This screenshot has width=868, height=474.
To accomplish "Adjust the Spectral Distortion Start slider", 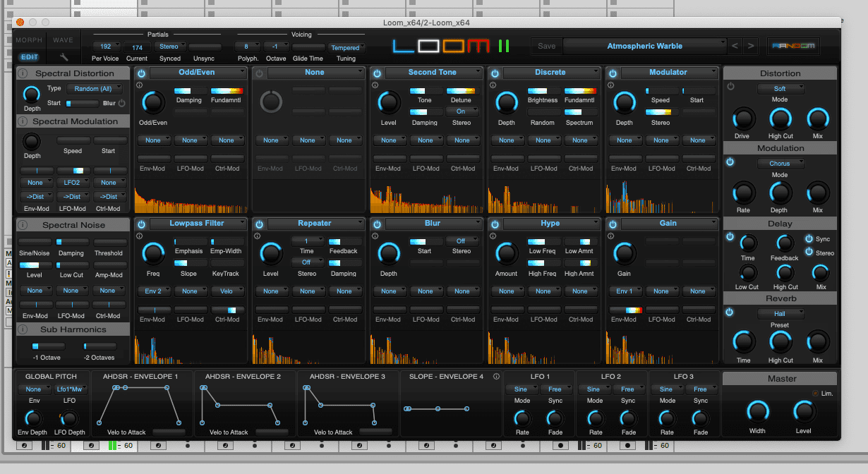I will tap(82, 103).
